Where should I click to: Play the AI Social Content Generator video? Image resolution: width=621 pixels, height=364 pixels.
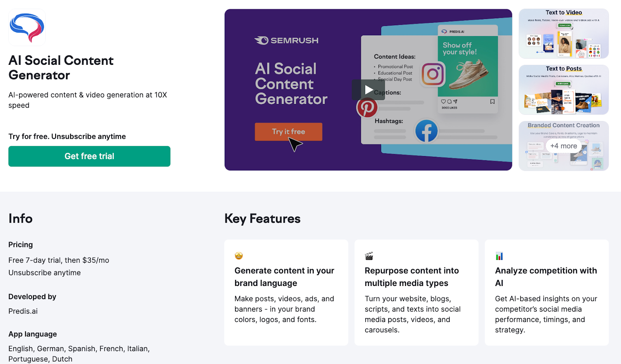pyautogui.click(x=368, y=90)
